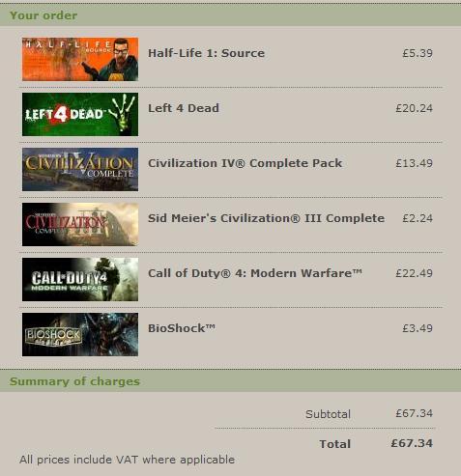Select the Civilization IV Complete banner thumbnail
This screenshot has height=476, width=461.
(x=80, y=169)
